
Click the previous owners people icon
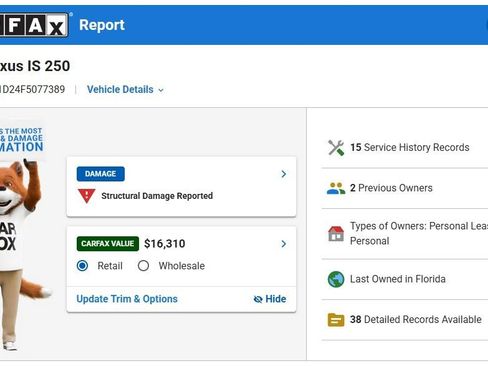[336, 188]
